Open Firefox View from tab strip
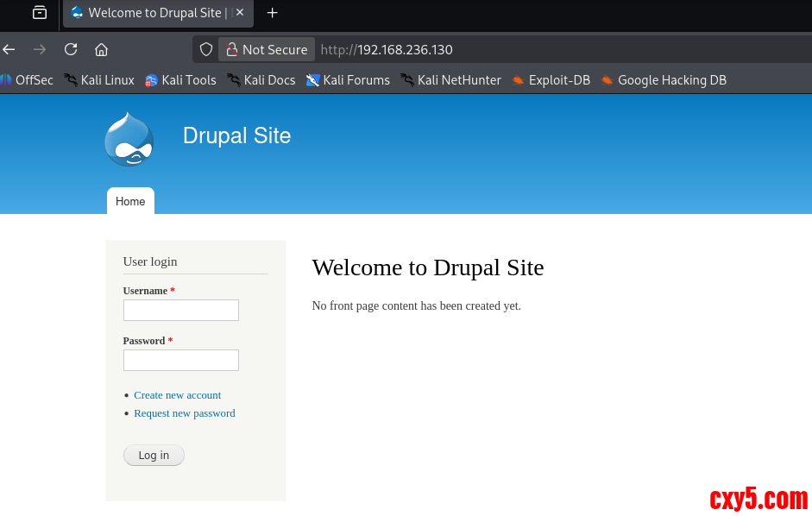Image resolution: width=812 pixels, height=516 pixels. [40, 12]
